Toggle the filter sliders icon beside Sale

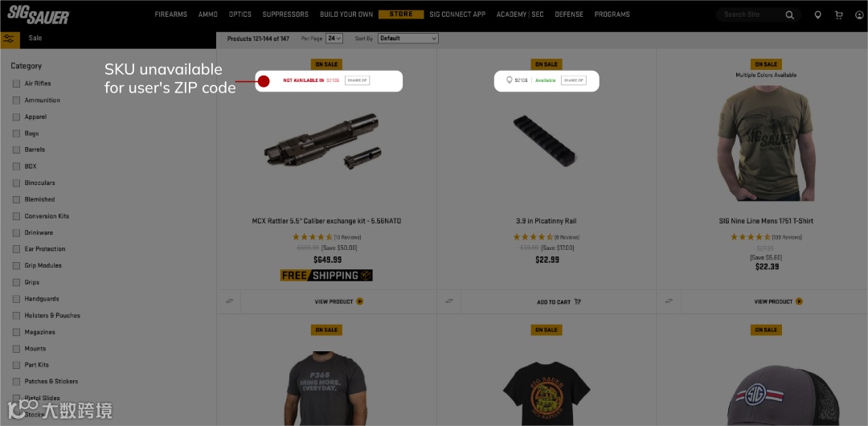tap(8, 39)
